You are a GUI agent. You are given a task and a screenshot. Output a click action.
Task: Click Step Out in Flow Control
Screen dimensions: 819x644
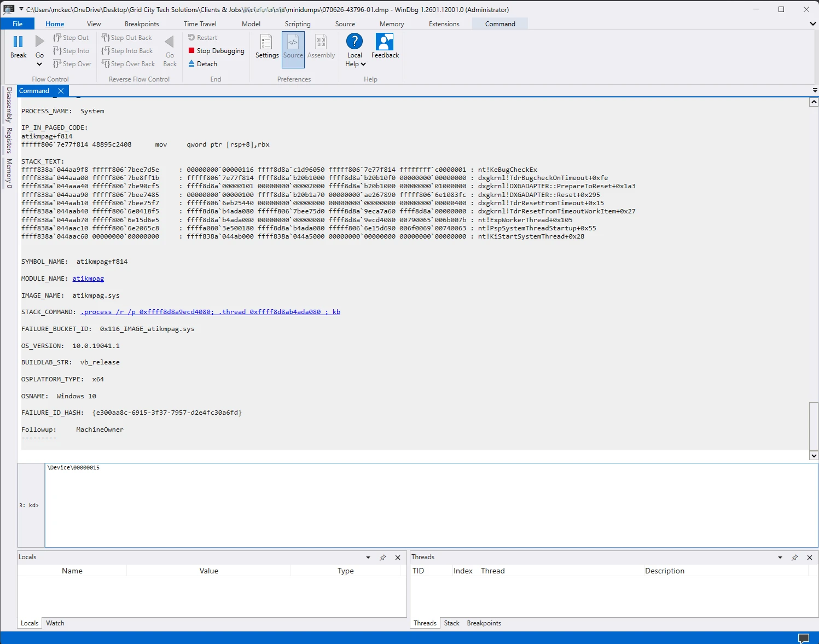(x=71, y=38)
